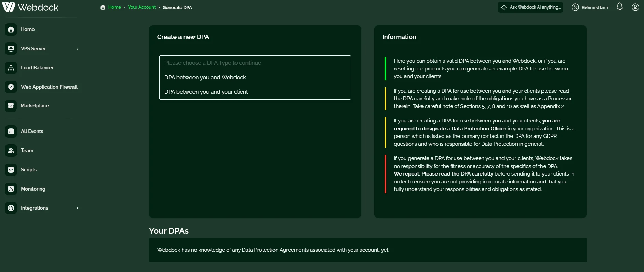
Task: Open Home in the sidebar
Action: pyautogui.click(x=28, y=29)
